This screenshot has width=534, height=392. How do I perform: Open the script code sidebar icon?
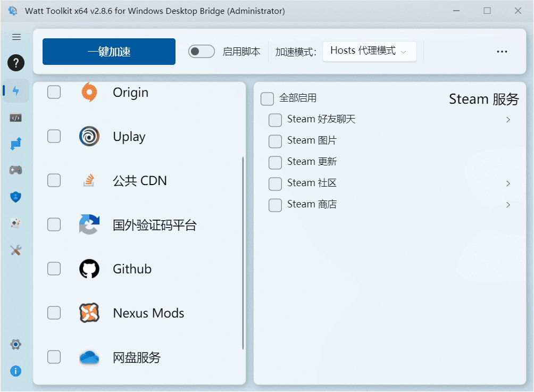pyautogui.click(x=15, y=118)
